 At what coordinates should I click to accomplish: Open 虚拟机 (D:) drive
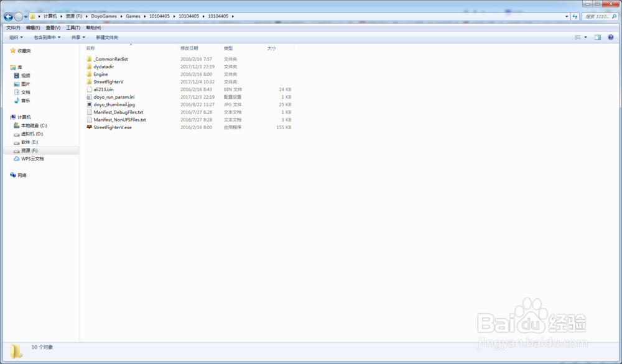tap(32, 134)
